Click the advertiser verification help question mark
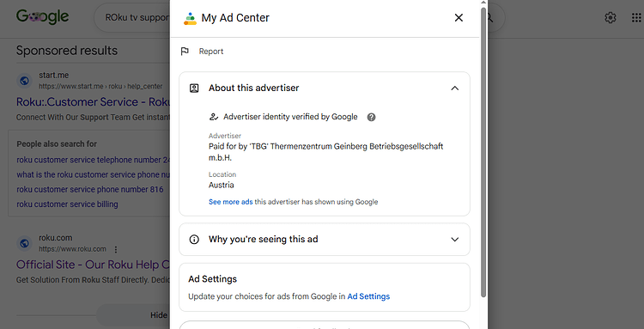The height and width of the screenshot is (329, 644). pyautogui.click(x=371, y=117)
